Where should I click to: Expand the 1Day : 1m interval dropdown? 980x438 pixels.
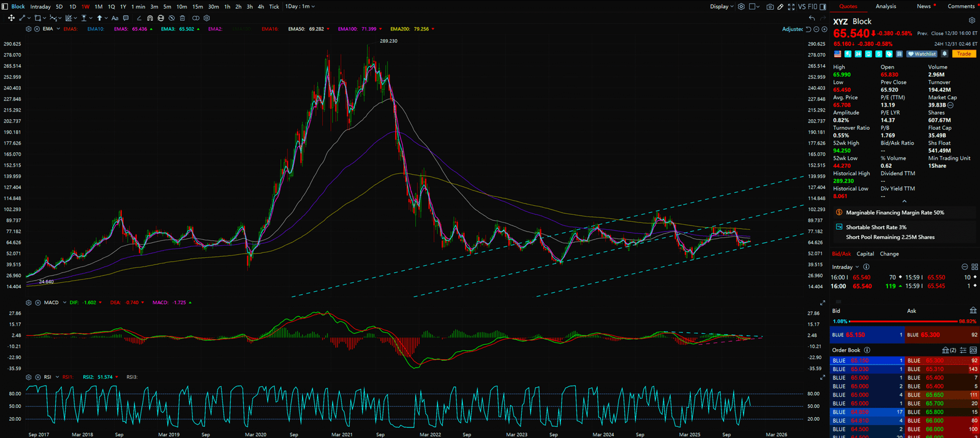(300, 7)
